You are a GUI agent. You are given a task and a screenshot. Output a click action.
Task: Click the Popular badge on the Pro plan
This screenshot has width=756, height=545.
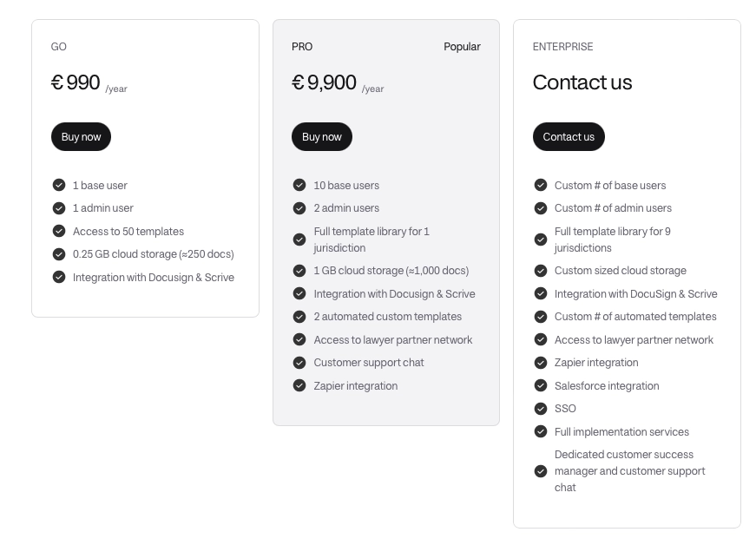pos(462,47)
